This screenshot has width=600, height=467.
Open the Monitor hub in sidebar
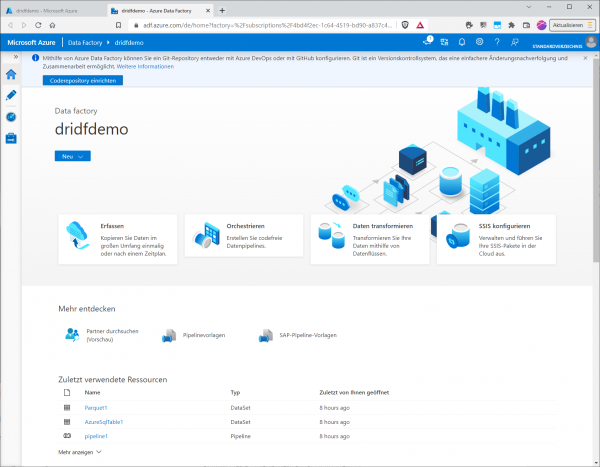11,116
